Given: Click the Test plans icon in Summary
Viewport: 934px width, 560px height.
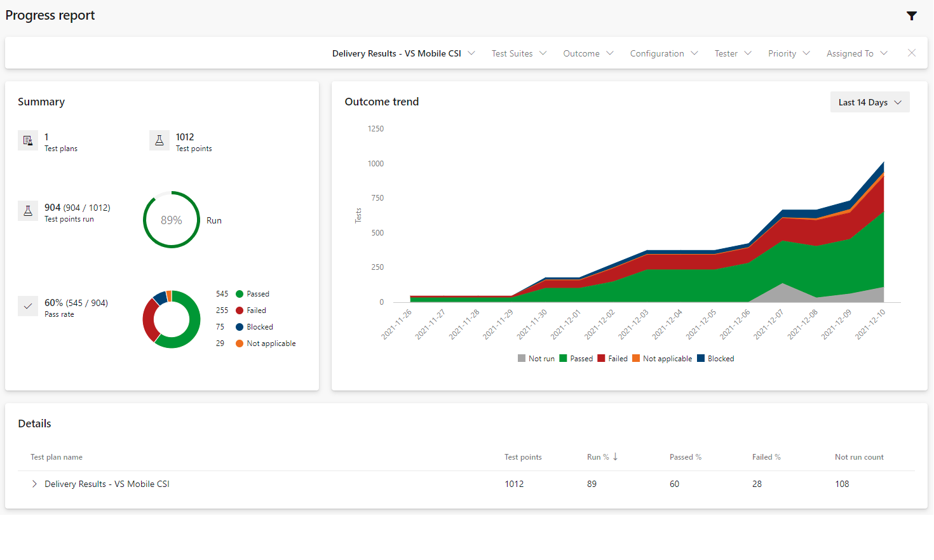Looking at the screenshot, I should 27,140.
